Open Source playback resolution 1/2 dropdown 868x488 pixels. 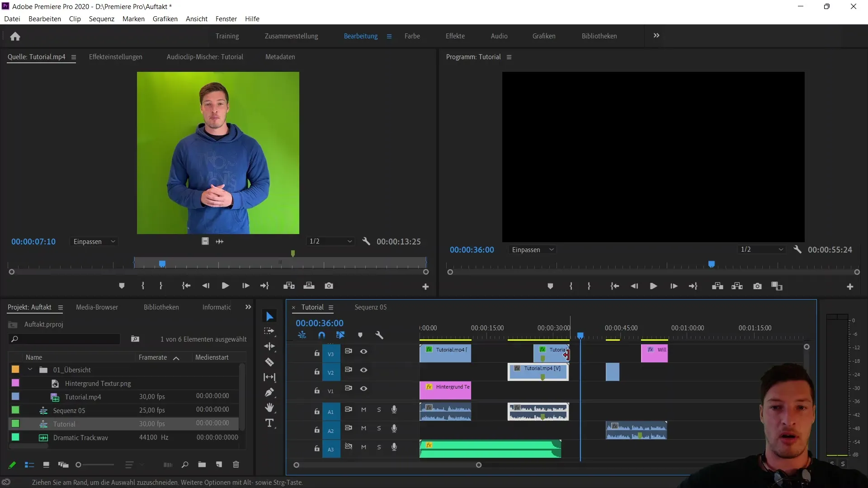330,241
